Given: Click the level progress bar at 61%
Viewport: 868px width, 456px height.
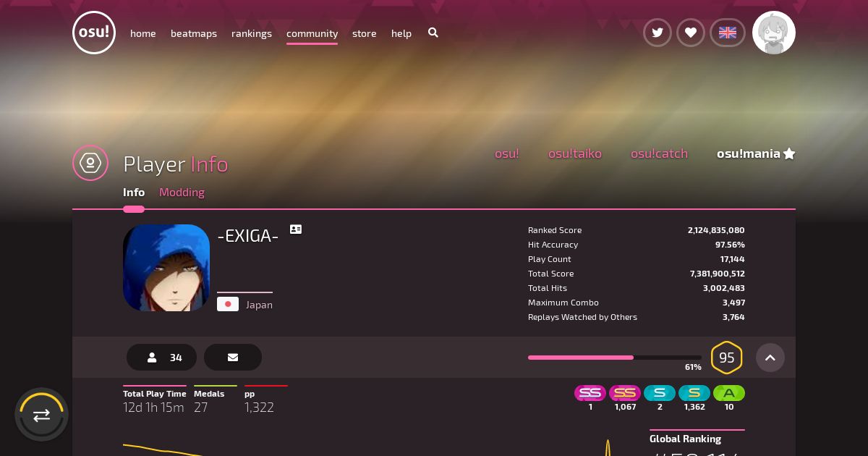Looking at the screenshot, I should (615, 358).
